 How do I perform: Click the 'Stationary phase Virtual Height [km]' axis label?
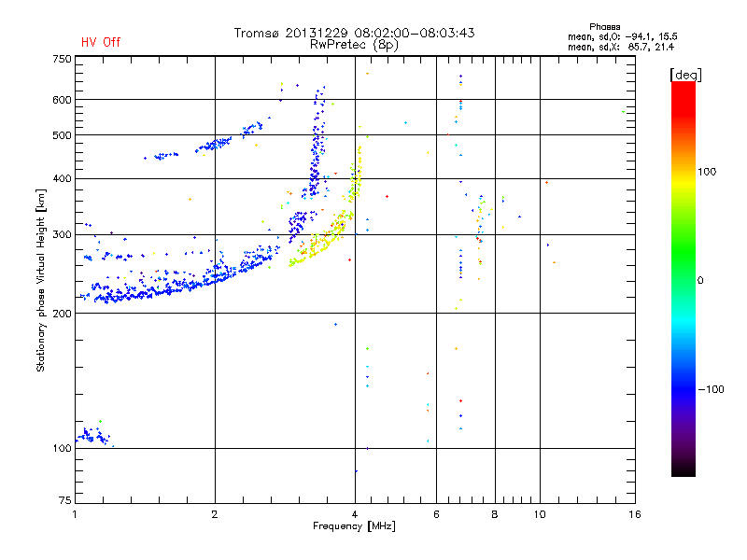pos(41,281)
